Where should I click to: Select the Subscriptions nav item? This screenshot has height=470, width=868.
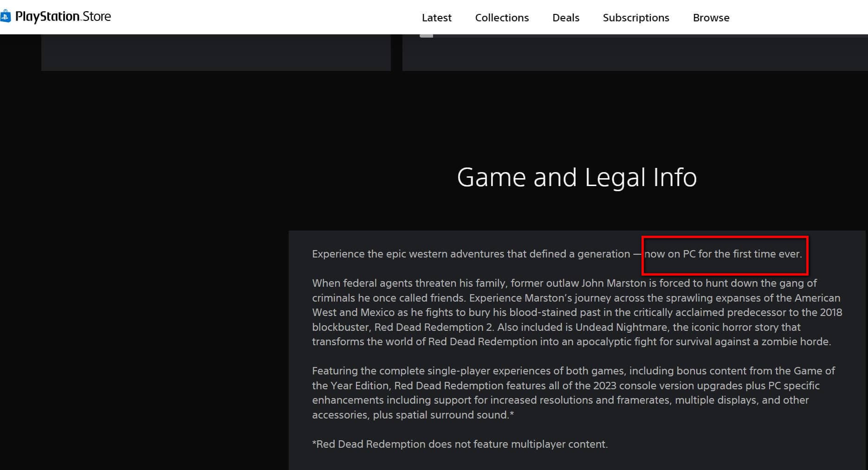tap(636, 18)
